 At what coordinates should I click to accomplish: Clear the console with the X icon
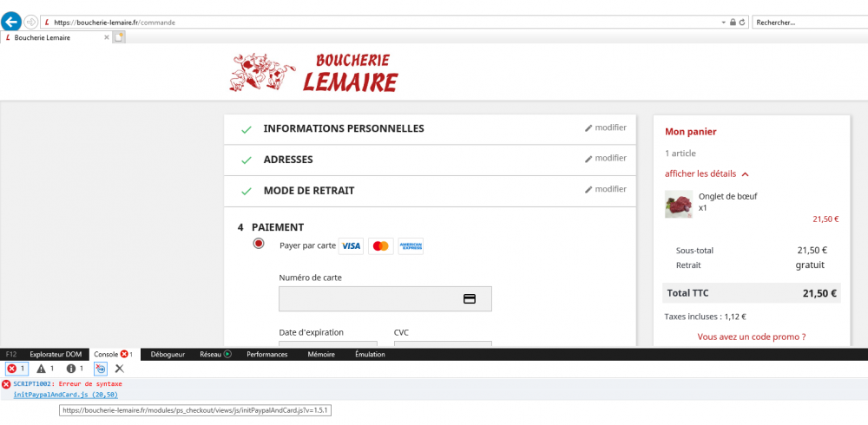(x=119, y=369)
